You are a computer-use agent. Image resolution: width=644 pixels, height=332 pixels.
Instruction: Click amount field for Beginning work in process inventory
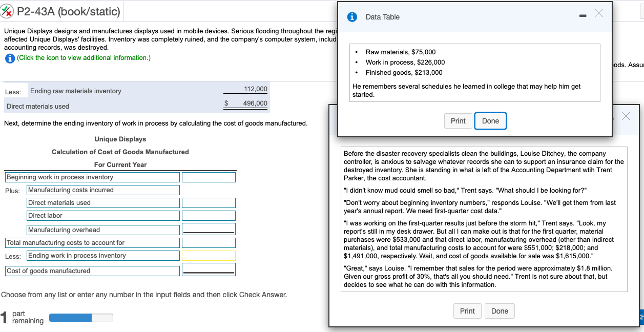pos(209,177)
